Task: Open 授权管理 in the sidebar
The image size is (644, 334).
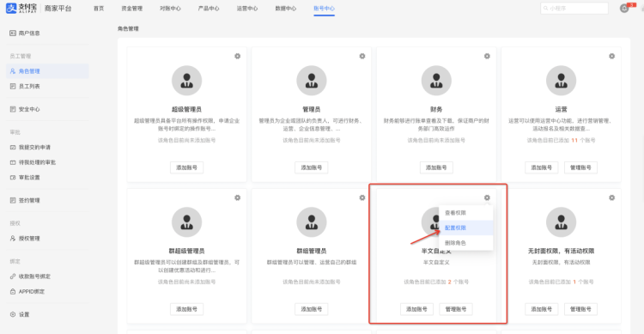Action: [x=47, y=239]
